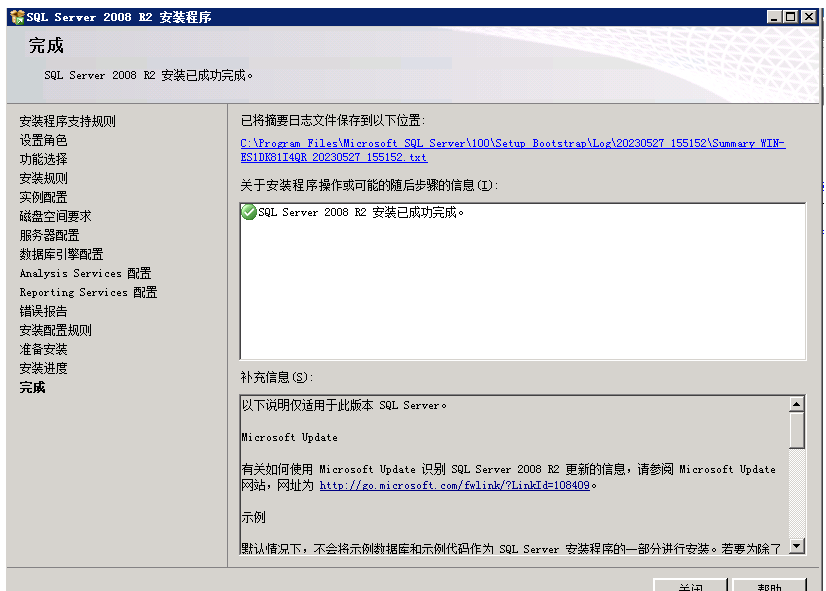Minimize the installer window
The width and height of the screenshot is (826, 591).
773,17
